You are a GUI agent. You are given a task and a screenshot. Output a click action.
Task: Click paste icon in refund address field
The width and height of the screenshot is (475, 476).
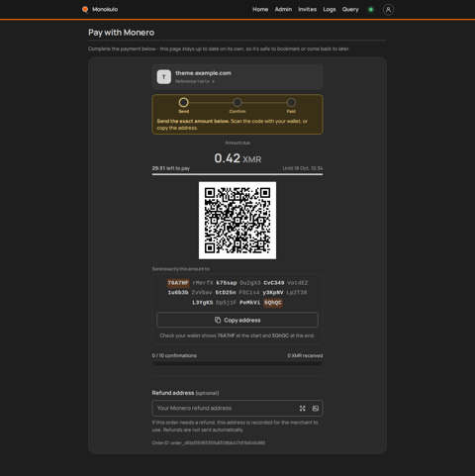coord(316,409)
